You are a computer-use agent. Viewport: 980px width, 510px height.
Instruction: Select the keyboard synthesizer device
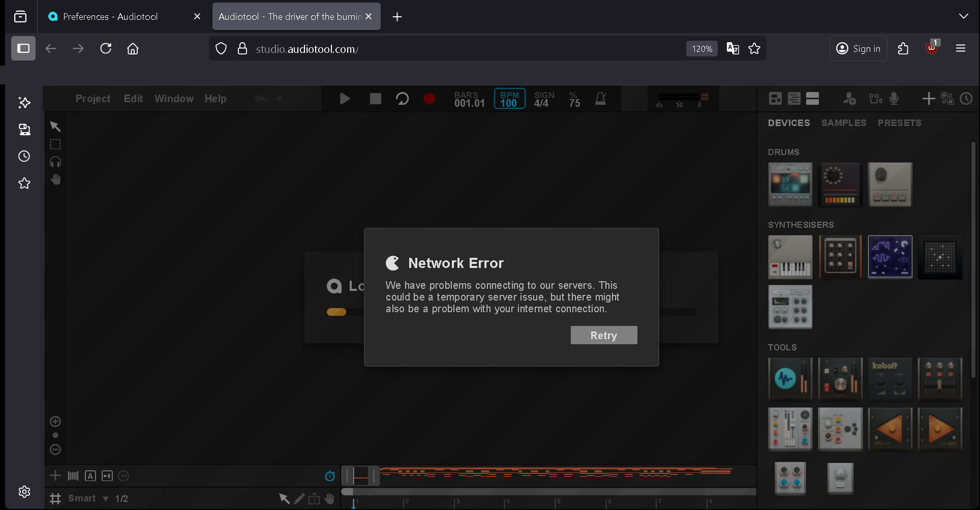(x=790, y=257)
